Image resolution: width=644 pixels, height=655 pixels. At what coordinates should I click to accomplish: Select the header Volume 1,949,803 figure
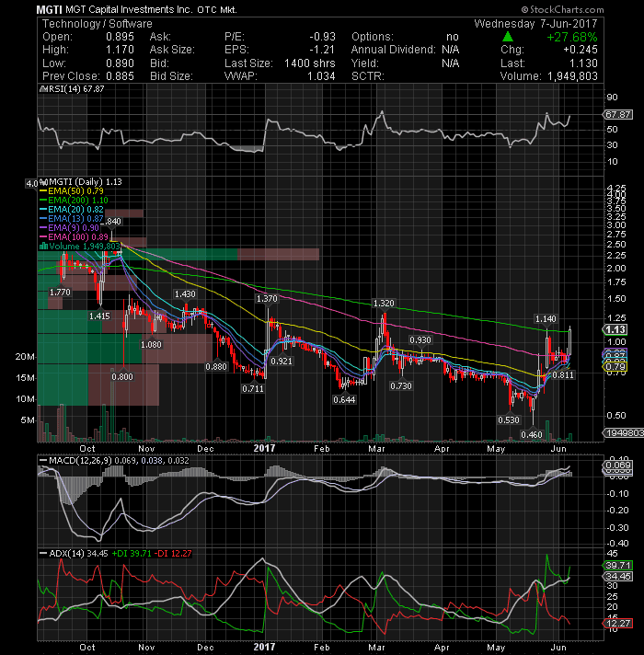click(572, 76)
